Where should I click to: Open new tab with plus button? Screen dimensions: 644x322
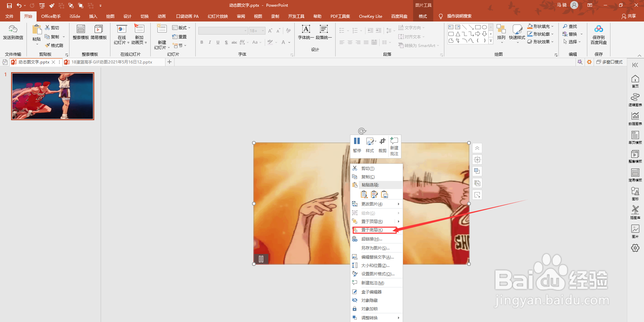pos(169,62)
